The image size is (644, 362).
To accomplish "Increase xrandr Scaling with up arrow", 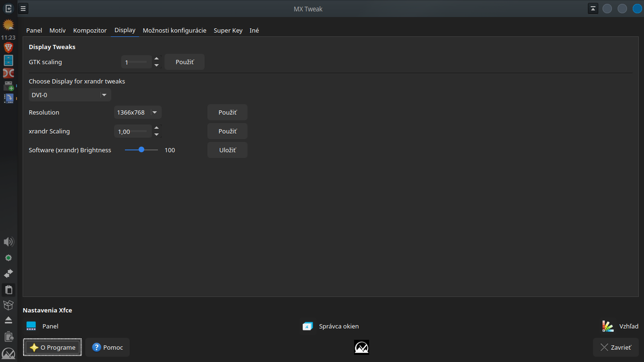I will [156, 128].
